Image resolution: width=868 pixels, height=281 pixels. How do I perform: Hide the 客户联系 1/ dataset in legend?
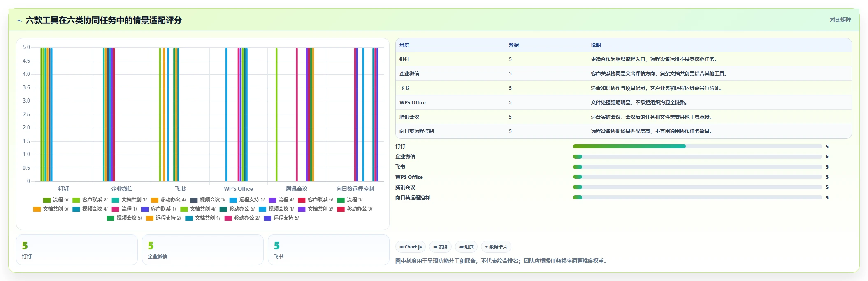[x=158, y=209]
